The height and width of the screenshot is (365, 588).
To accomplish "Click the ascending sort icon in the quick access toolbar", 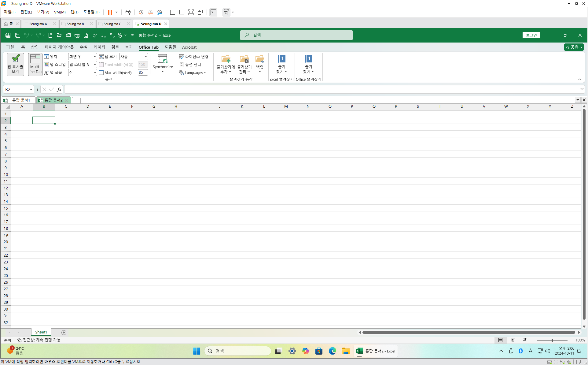I will click(x=104, y=35).
